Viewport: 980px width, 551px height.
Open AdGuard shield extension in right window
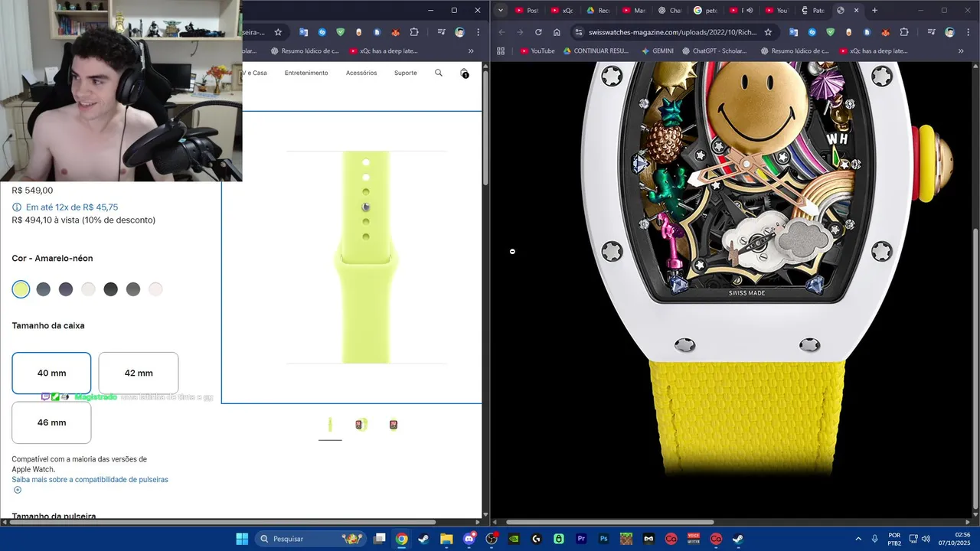(x=831, y=32)
